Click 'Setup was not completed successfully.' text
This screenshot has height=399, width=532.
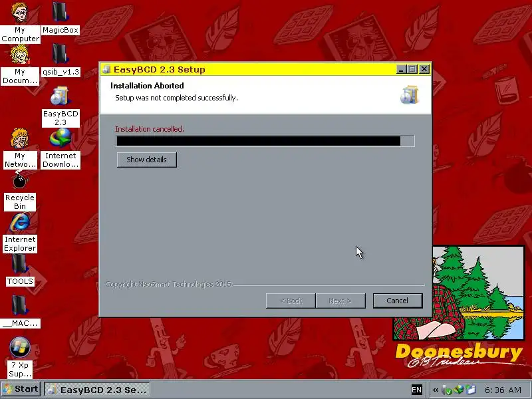click(x=176, y=98)
